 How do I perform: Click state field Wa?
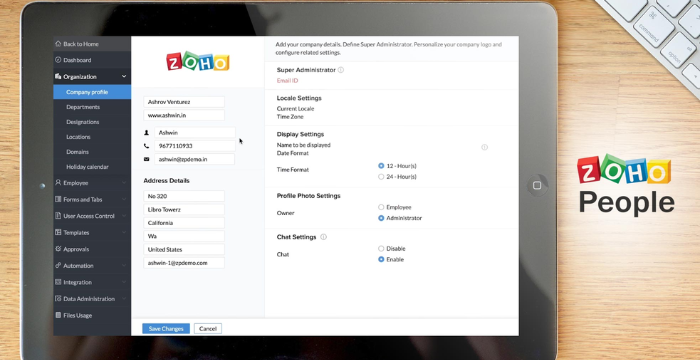(184, 236)
